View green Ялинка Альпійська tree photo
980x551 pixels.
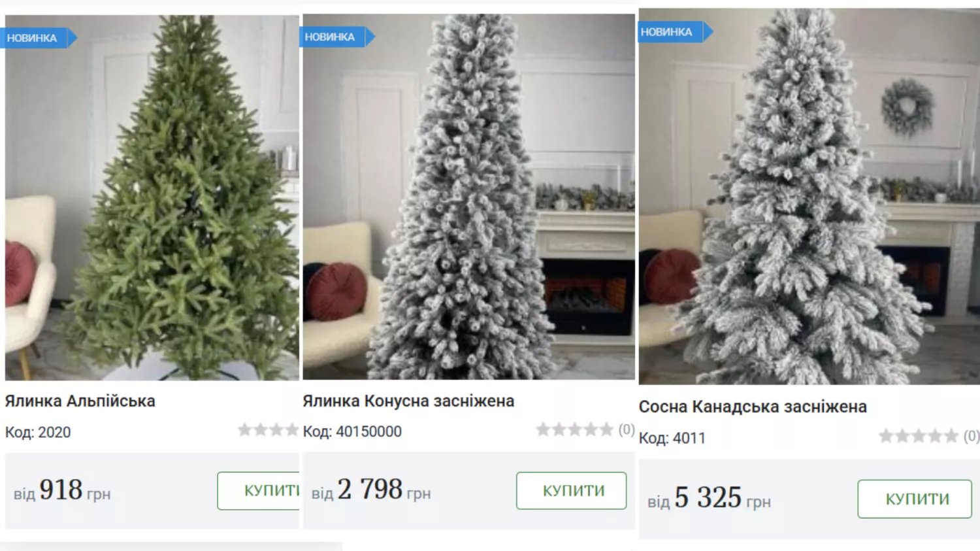(x=152, y=197)
